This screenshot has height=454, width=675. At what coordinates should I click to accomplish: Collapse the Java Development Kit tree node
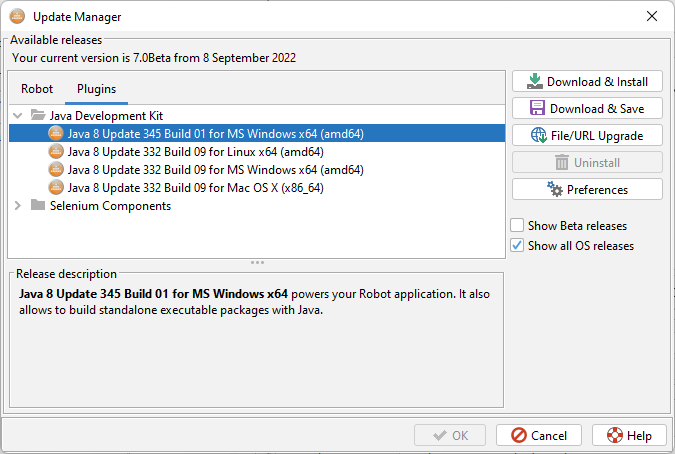coord(18,116)
